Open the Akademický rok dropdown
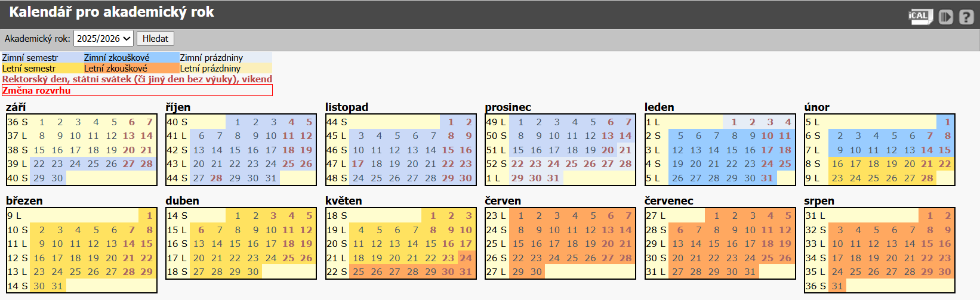Image resolution: width=980 pixels, height=300 pixels. 103,39
